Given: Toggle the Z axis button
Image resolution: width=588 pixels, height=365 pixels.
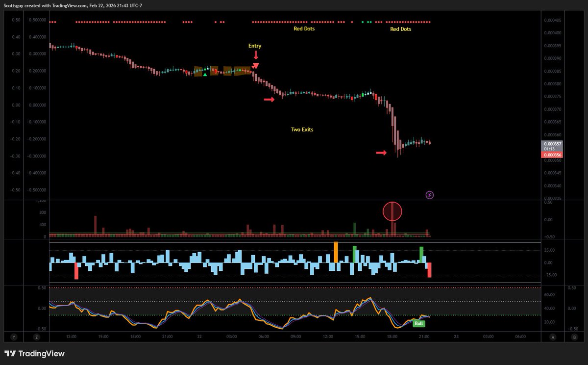Looking at the screenshot, I should click(x=37, y=337).
